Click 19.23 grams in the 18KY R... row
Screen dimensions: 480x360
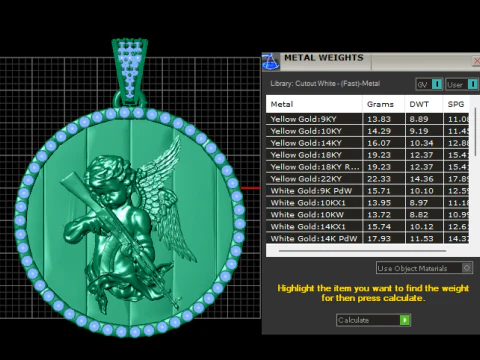click(x=379, y=167)
